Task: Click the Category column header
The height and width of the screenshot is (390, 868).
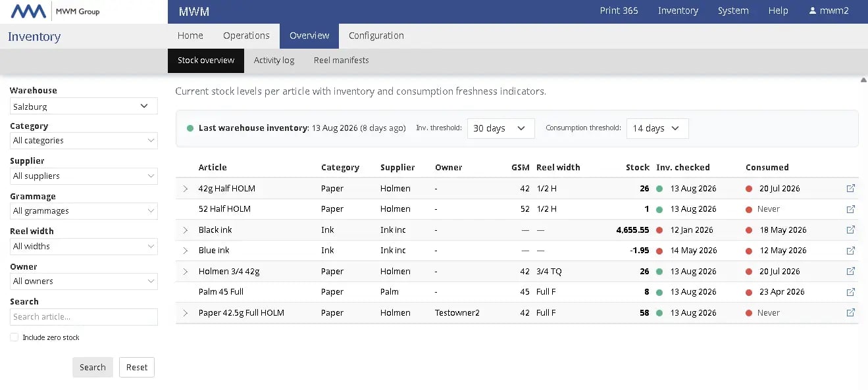Action: (x=340, y=167)
